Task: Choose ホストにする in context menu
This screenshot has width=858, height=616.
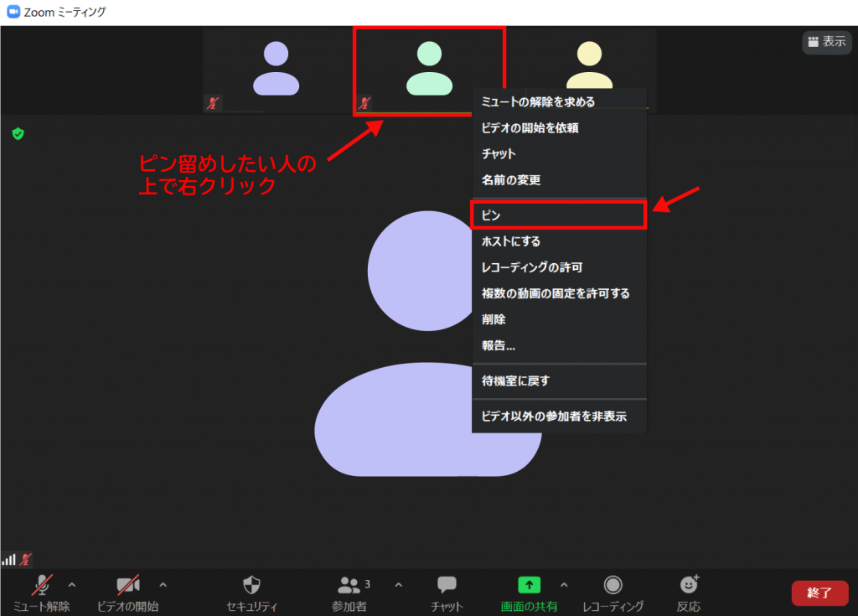Action: click(559, 241)
